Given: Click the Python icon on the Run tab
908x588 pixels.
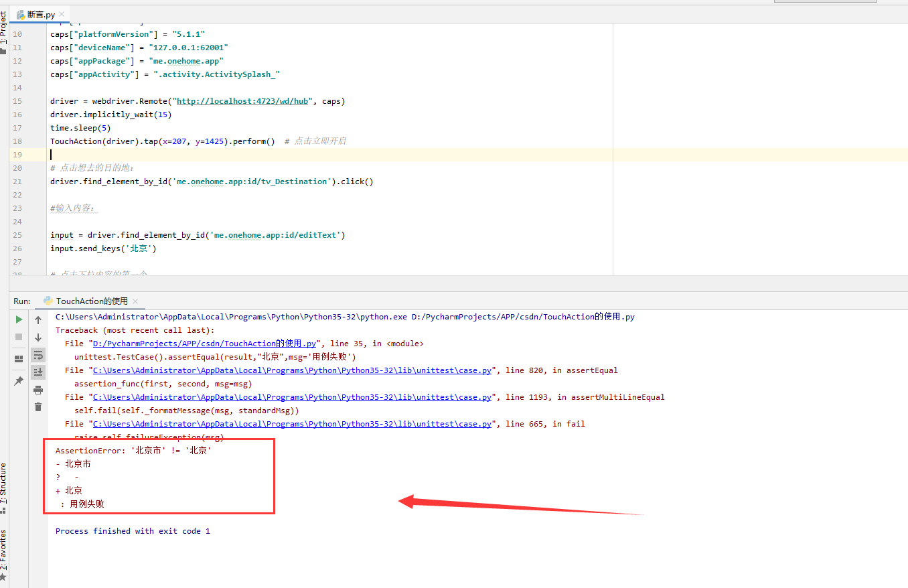Looking at the screenshot, I should click(48, 301).
